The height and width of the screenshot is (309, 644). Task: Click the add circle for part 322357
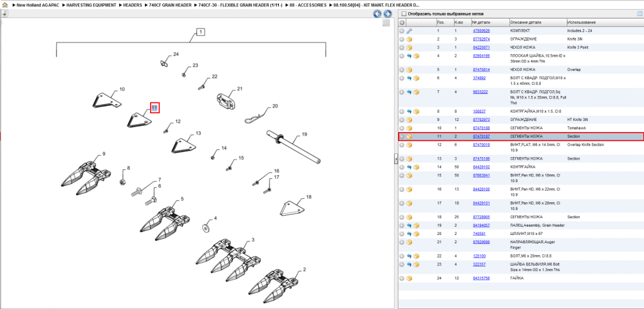[x=402, y=265]
